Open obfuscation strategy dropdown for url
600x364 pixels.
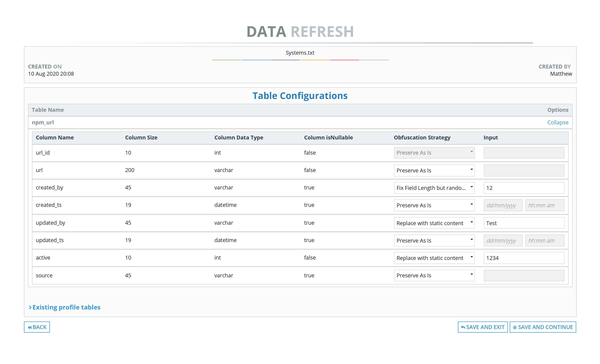click(434, 170)
